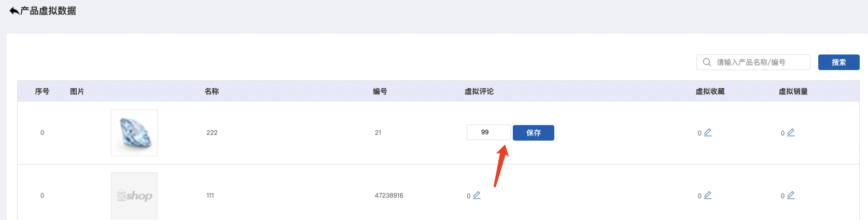Edit 虚拟销量 pencil icon for product 222
The height and width of the screenshot is (220, 868).
(x=791, y=132)
